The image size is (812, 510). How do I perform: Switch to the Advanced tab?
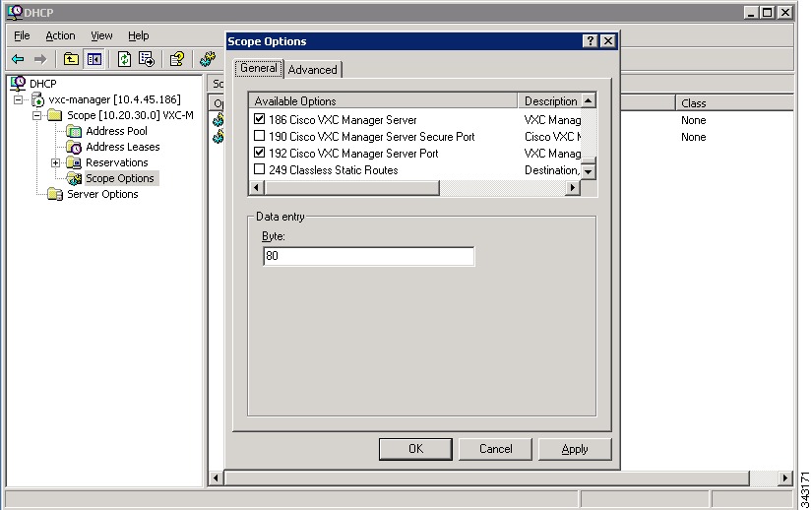pos(312,69)
